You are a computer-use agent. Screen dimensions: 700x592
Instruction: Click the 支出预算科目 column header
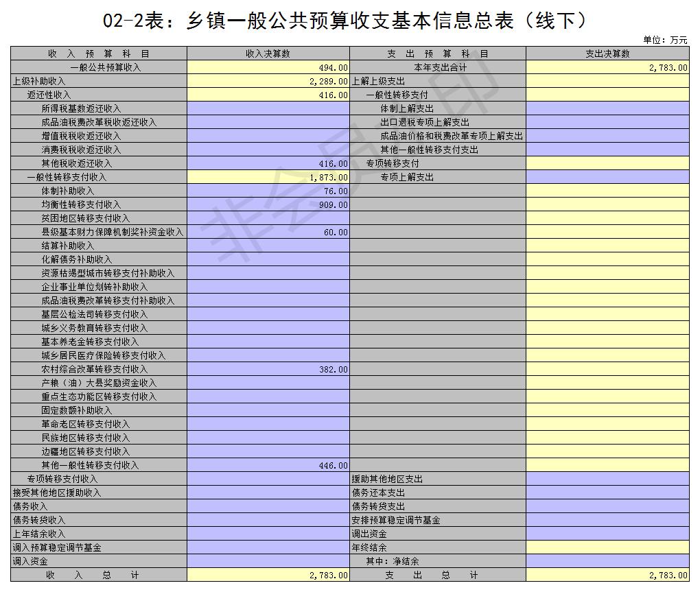click(x=438, y=54)
